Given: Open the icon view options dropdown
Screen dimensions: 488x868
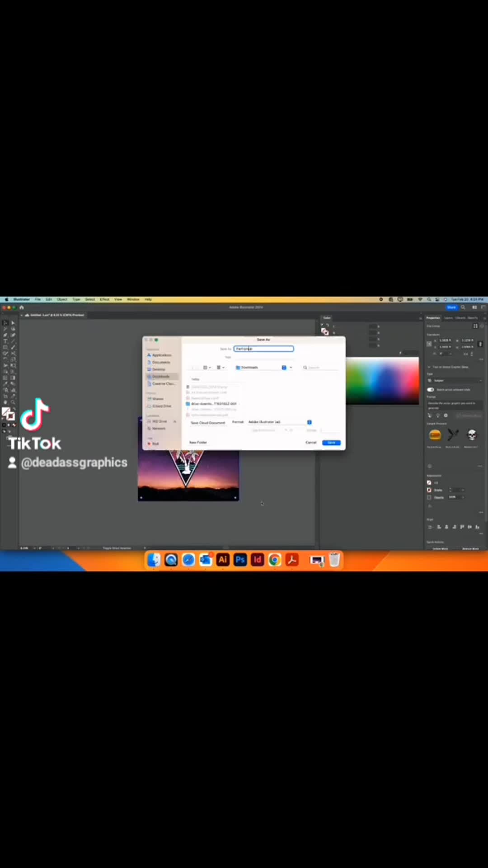Looking at the screenshot, I should click(x=207, y=368).
